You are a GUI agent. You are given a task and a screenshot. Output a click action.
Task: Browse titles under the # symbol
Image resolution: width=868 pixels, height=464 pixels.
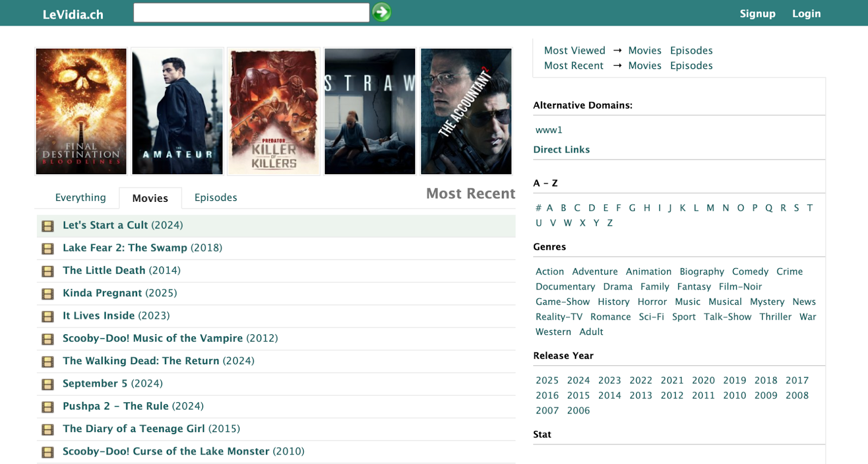[x=539, y=208]
